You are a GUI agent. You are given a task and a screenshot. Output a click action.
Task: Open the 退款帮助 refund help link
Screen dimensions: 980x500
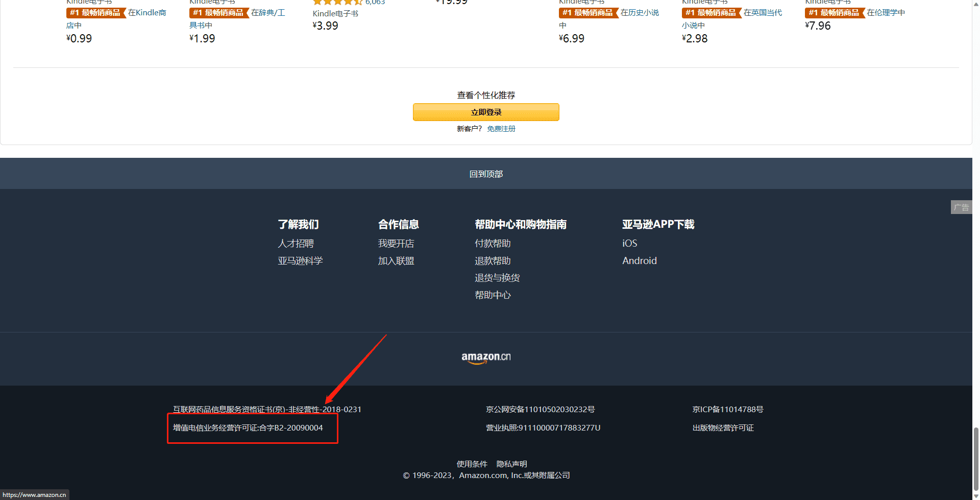click(x=492, y=261)
